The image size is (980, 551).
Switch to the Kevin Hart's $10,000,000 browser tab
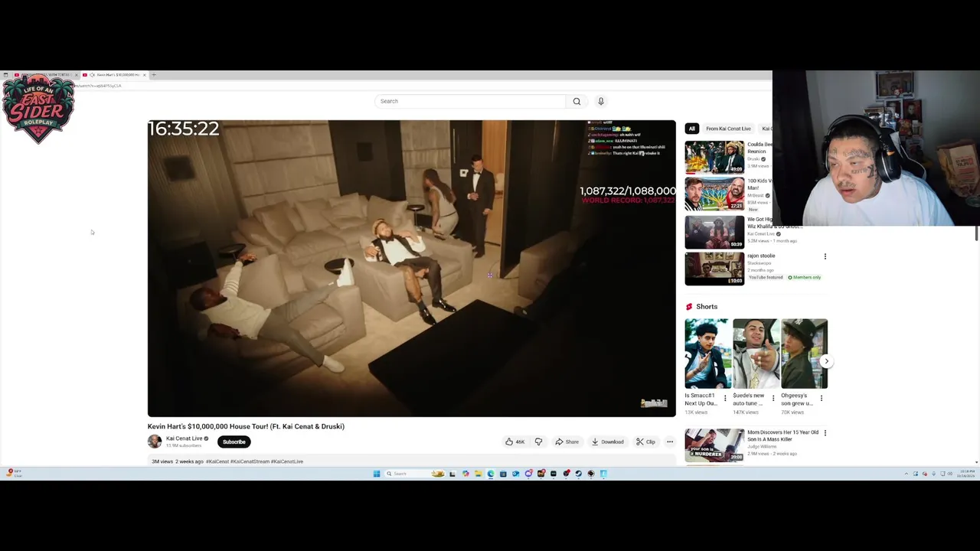[115, 75]
